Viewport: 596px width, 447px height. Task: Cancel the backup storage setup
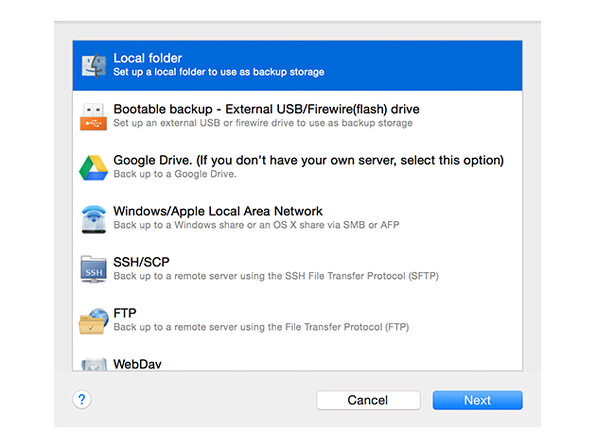click(x=368, y=400)
